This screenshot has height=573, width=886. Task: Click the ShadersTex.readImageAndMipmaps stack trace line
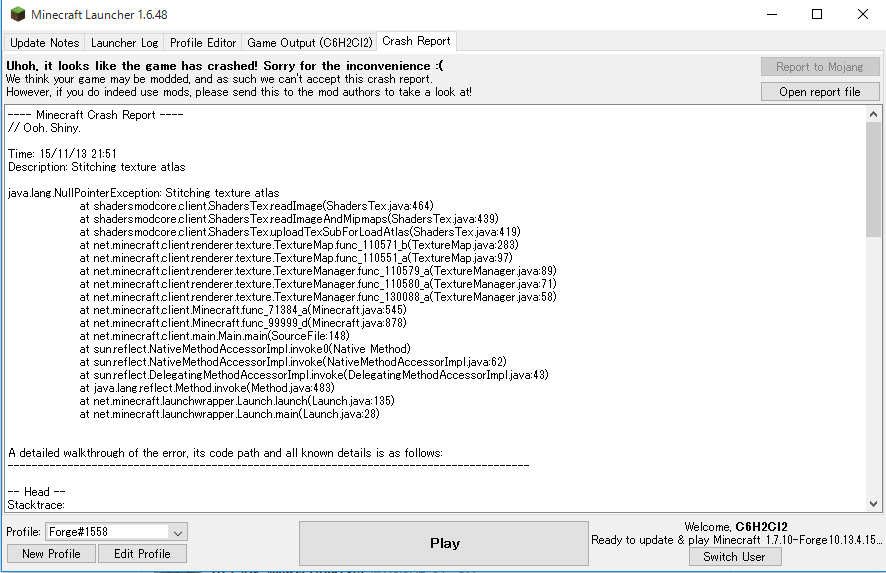[289, 219]
